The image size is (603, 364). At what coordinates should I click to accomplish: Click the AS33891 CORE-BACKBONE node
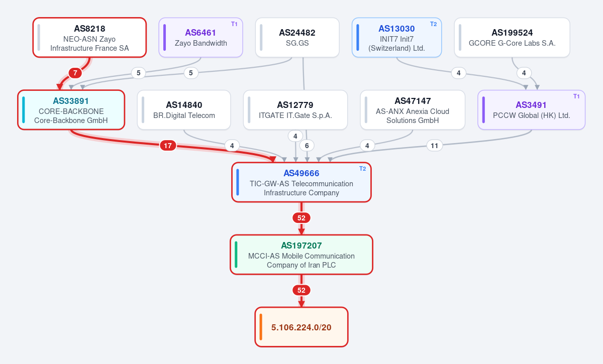tap(71, 110)
